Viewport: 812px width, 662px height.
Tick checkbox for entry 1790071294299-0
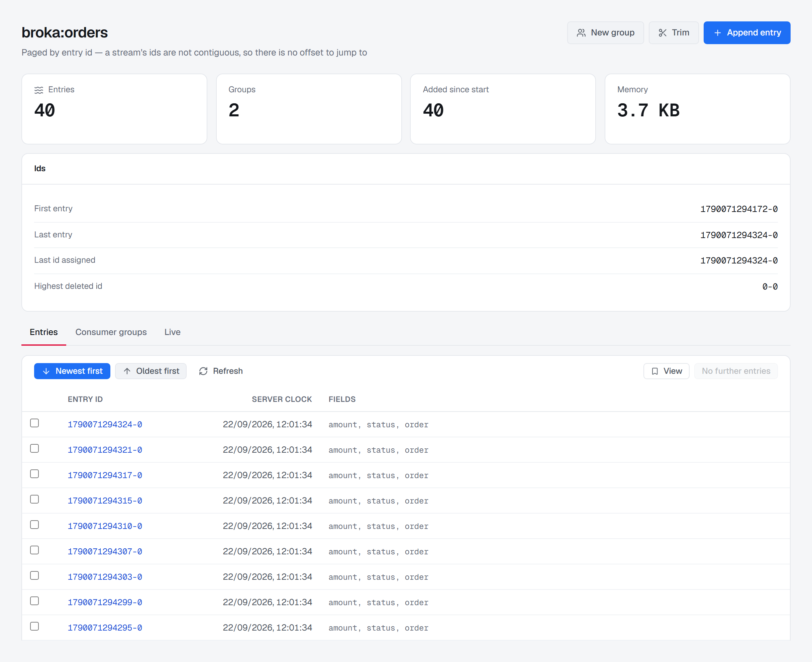click(34, 601)
